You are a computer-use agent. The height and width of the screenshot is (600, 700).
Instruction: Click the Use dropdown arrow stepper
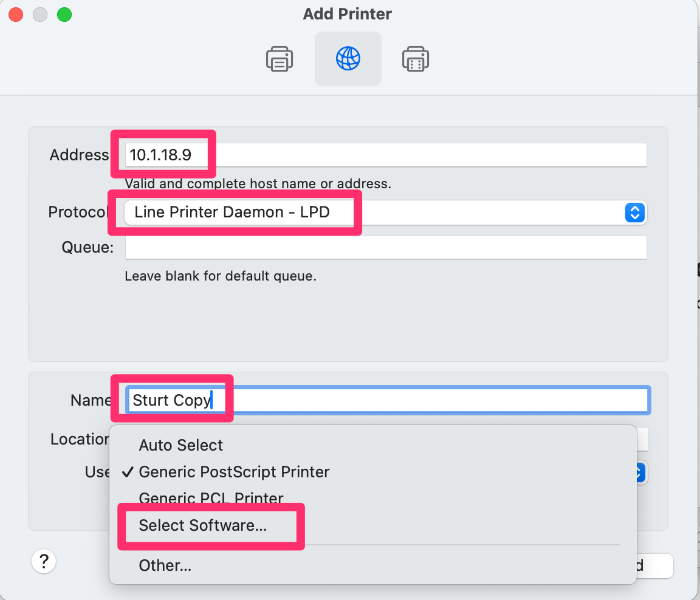coord(640,472)
